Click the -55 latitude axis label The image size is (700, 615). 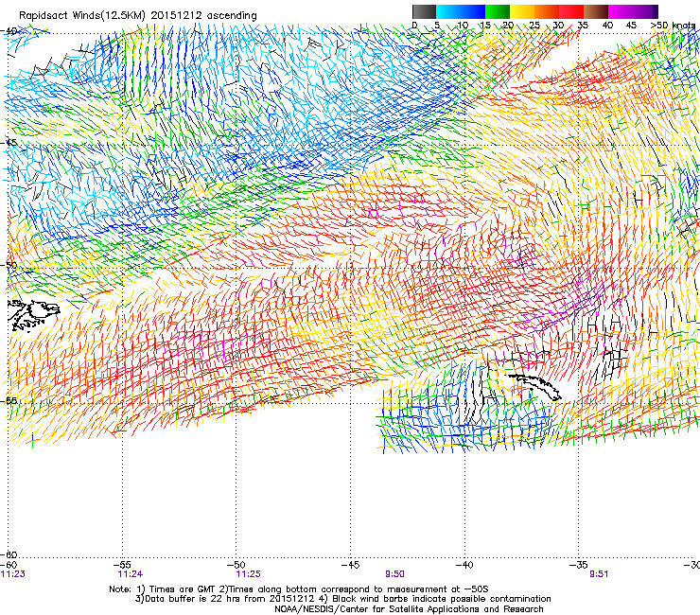(9, 400)
